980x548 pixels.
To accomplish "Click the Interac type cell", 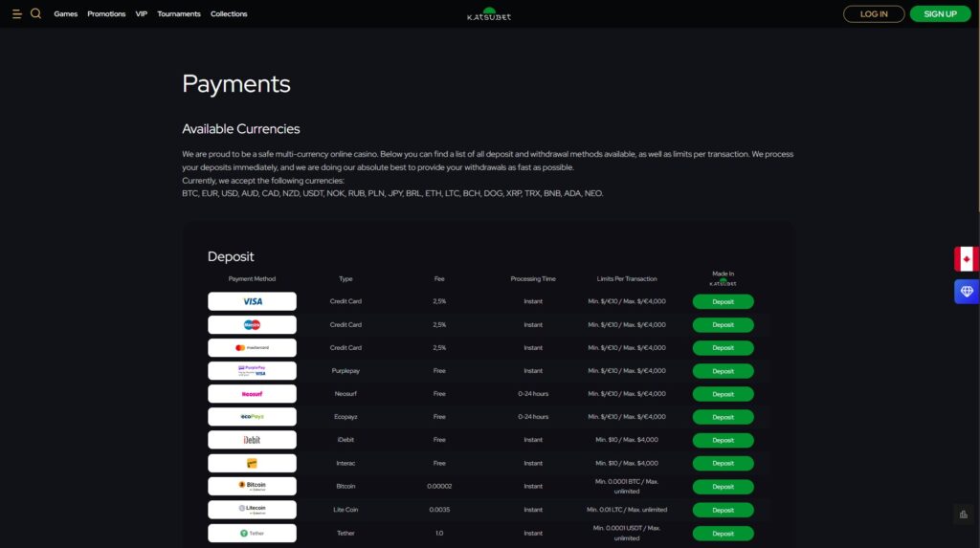I will pyautogui.click(x=345, y=463).
